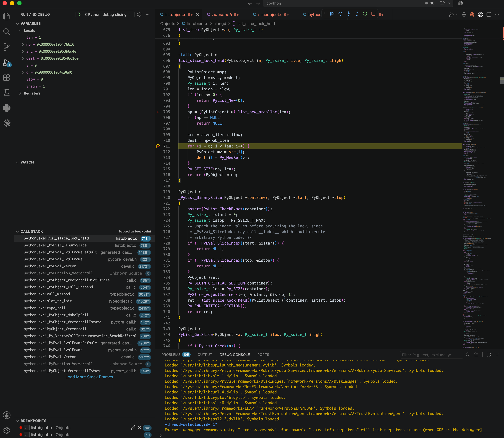This screenshot has width=504, height=438.
Task: Continue execution in the debug toolbar
Action: click(x=332, y=14)
